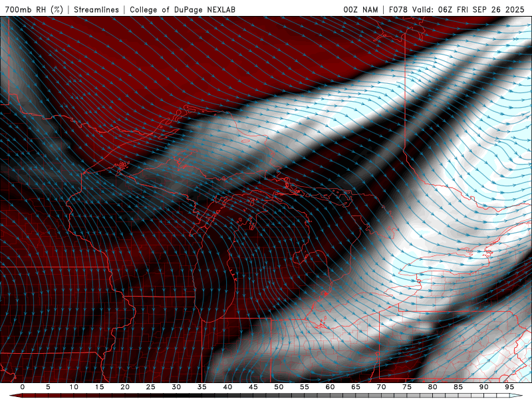This screenshot has width=532, height=399.
Task: Click 'Valid: 06Z FRI SEP 26 2025' text
Action: pyautogui.click(x=469, y=9)
